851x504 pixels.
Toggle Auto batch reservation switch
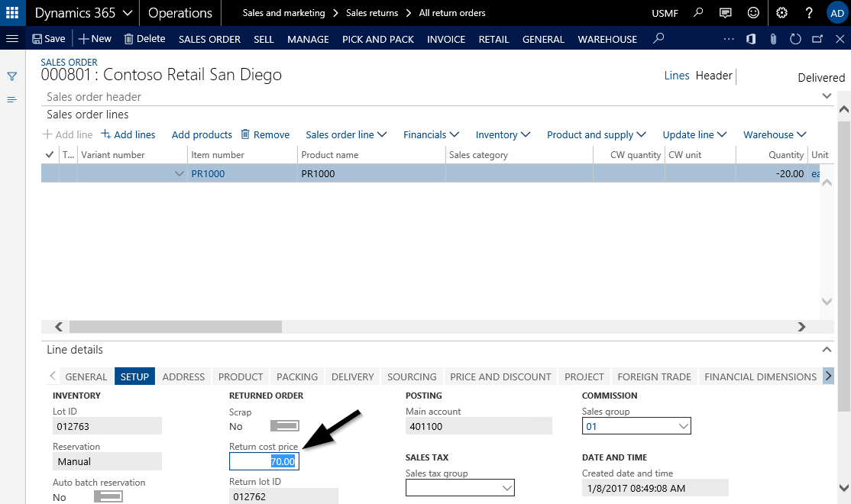108,497
